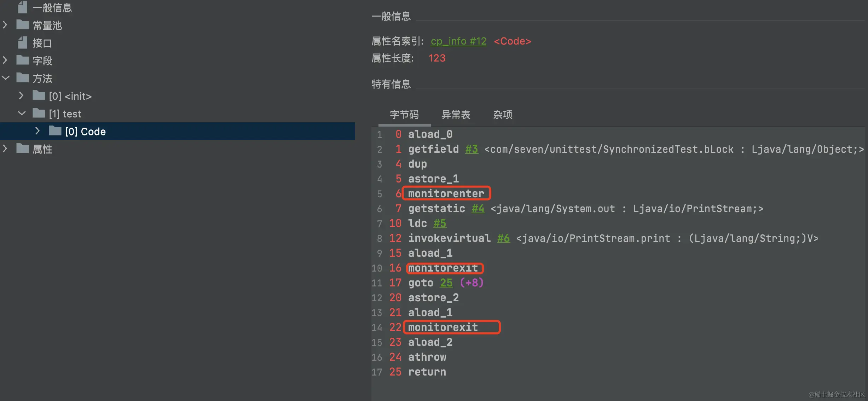This screenshot has width=868, height=401.
Task: Click the [1] test folder icon
Action: (39, 114)
